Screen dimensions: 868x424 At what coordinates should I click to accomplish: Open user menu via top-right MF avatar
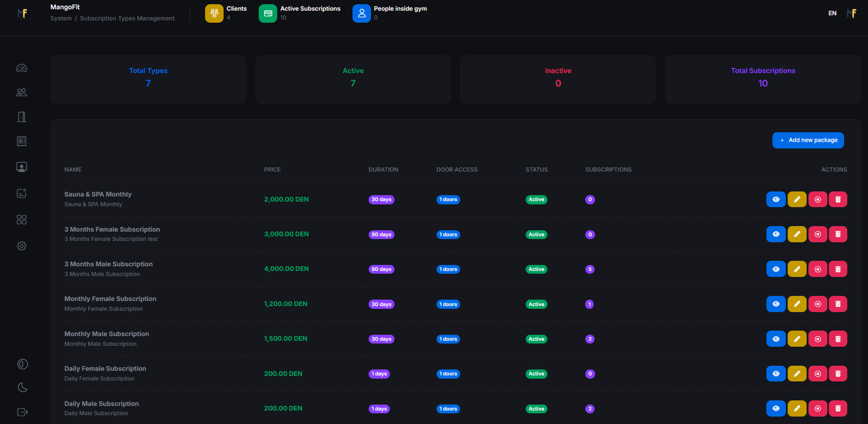(852, 13)
